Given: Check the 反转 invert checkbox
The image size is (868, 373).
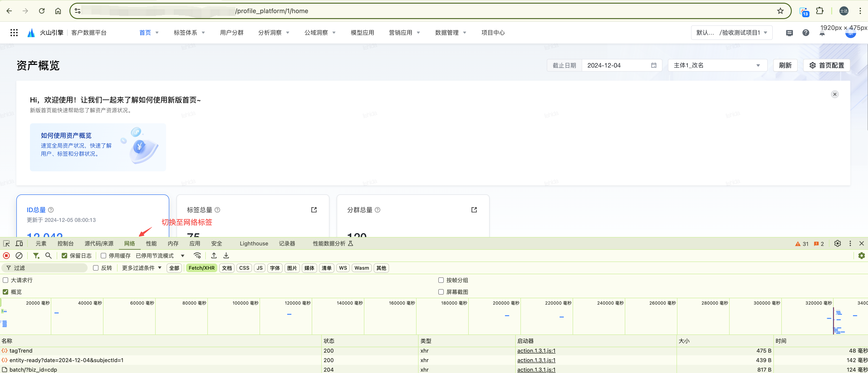Looking at the screenshot, I should point(96,268).
